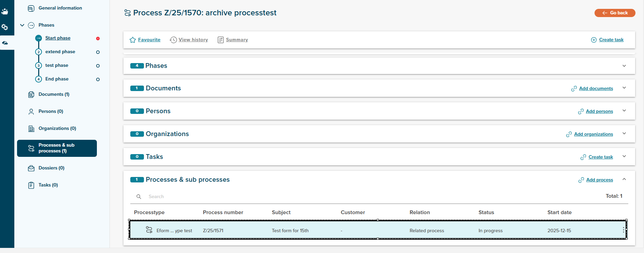Click the View history clock icon

(x=173, y=40)
